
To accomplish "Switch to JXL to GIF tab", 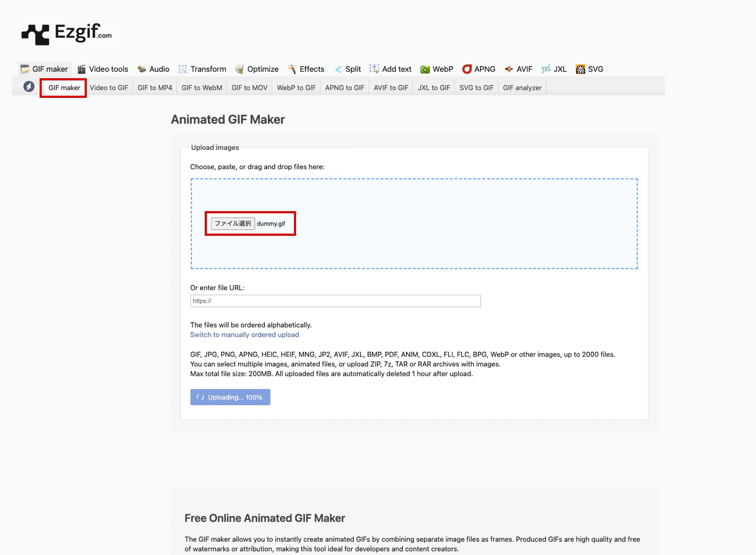I will pos(434,88).
